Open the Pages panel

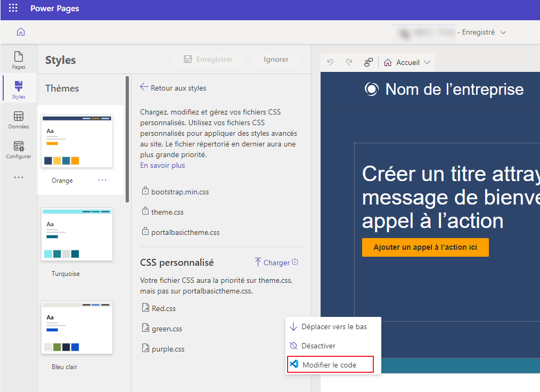click(x=19, y=60)
